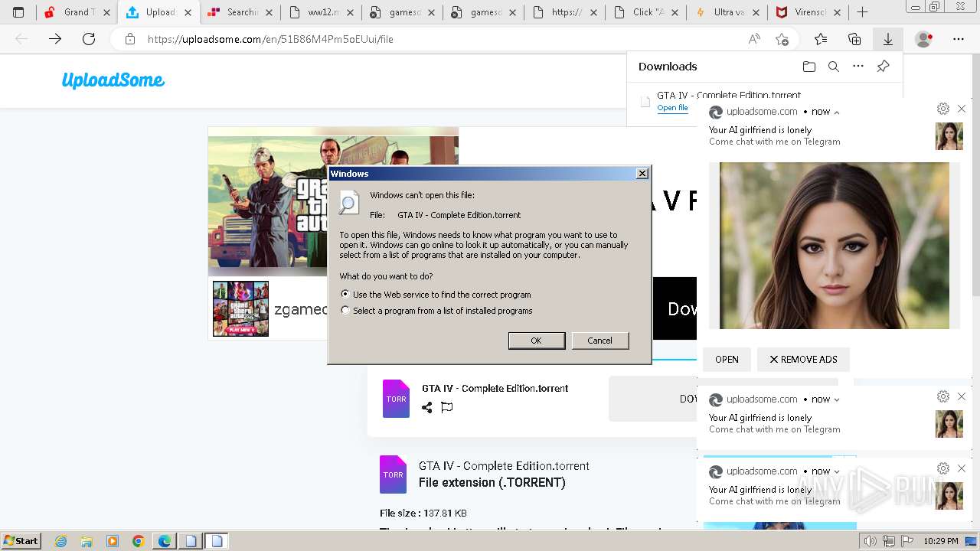Toggle the Downloads toolbar button
Viewport: 980px width, 551px height.
click(888, 39)
